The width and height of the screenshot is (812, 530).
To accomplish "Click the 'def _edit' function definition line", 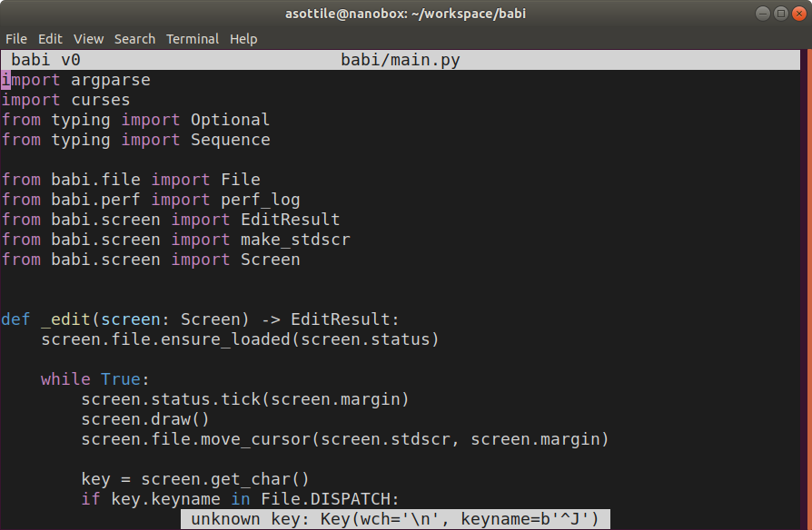I will pos(200,319).
